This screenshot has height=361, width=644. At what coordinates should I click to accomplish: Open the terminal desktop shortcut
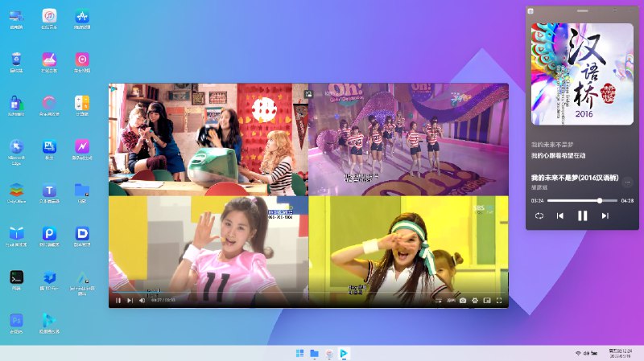16,277
